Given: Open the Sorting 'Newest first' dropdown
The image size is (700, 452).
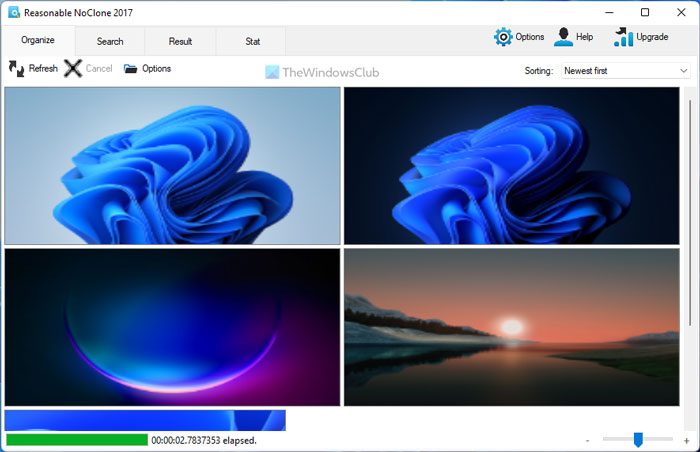Looking at the screenshot, I should (x=625, y=71).
